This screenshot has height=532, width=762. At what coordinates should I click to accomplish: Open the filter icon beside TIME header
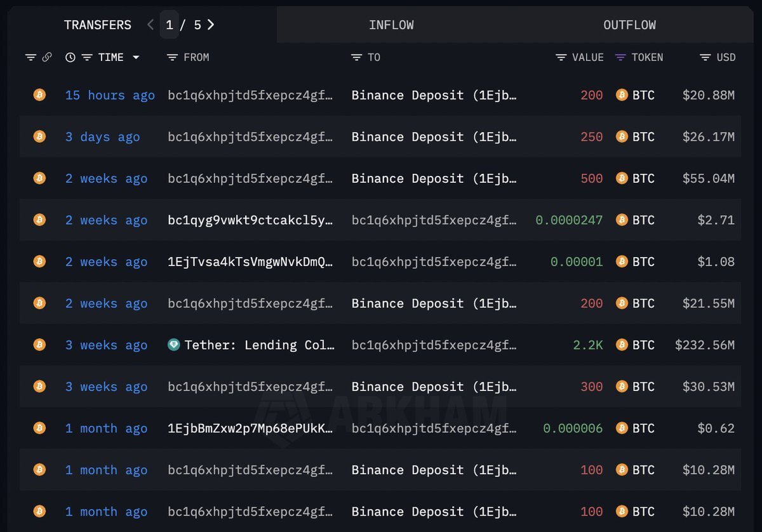point(87,57)
